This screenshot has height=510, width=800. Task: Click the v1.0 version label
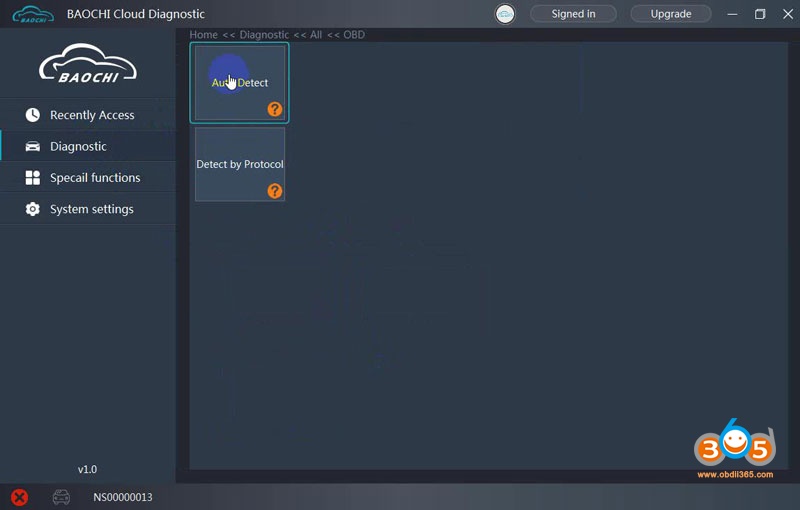tap(87, 469)
